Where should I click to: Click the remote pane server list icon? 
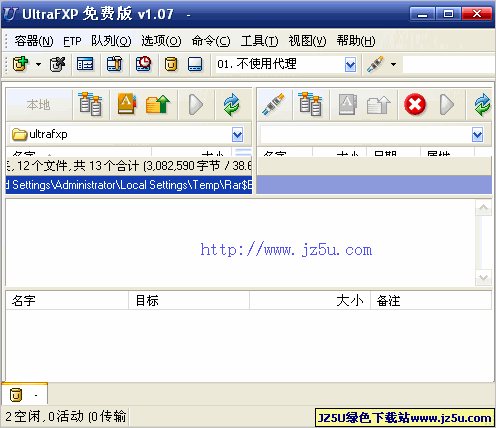pyautogui.click(x=310, y=105)
